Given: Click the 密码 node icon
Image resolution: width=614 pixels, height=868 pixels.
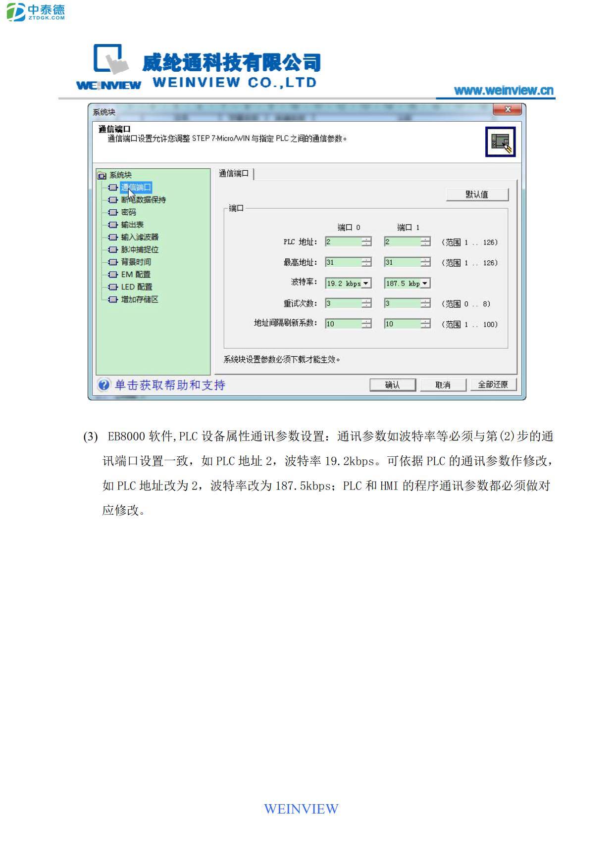Looking at the screenshot, I should coord(113,212).
